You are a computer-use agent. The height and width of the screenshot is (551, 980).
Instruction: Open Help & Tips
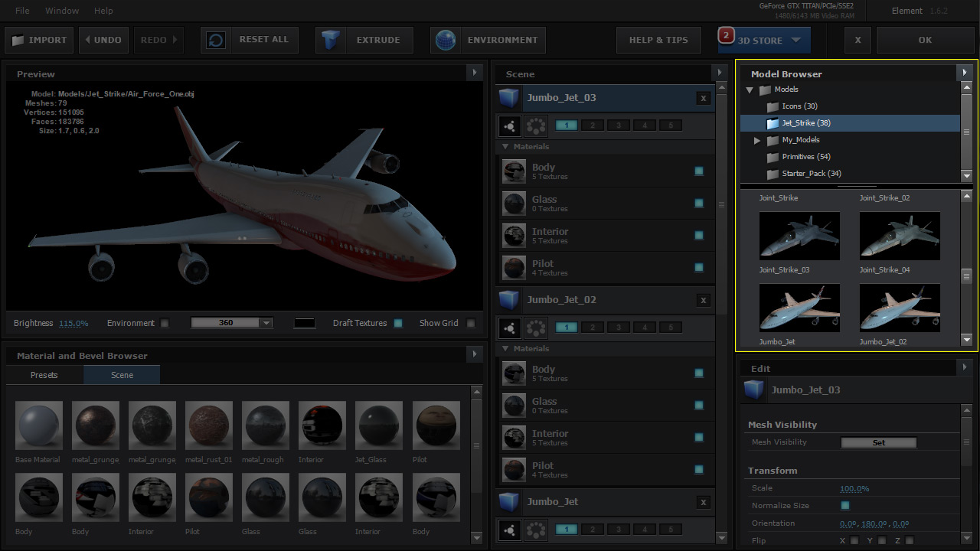pos(658,39)
